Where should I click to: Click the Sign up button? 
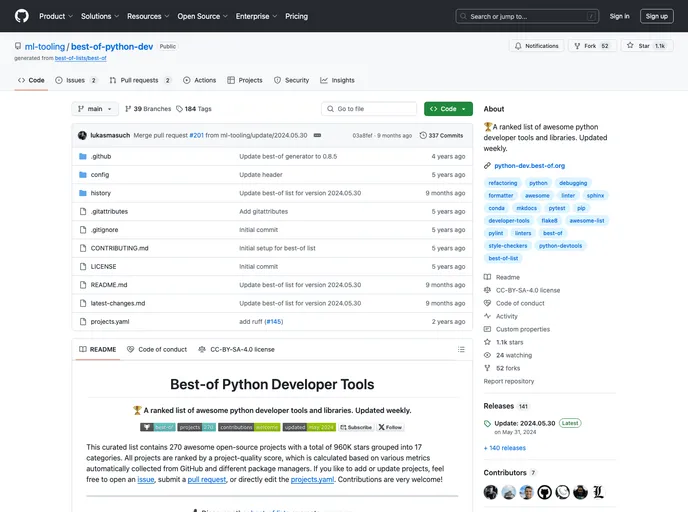click(656, 16)
